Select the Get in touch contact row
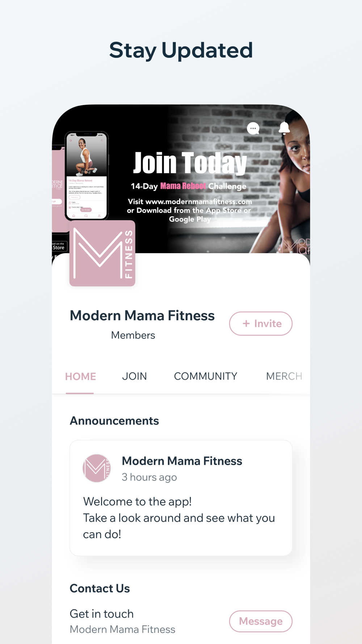 tap(181, 621)
